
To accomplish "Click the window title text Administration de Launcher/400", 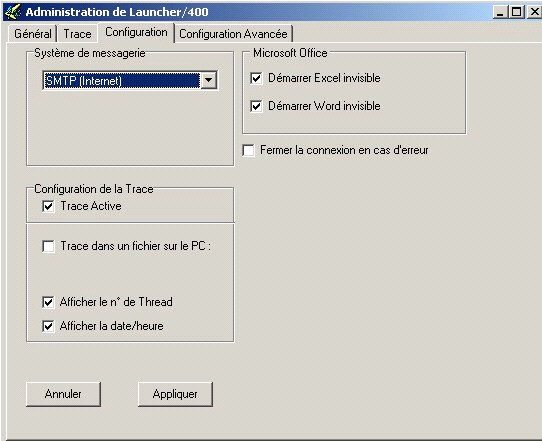I will click(x=117, y=12).
